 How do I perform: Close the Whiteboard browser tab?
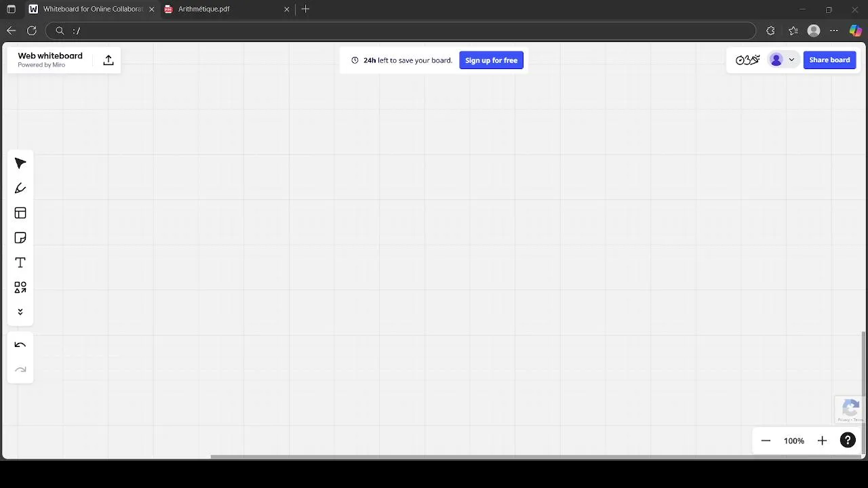coord(151,9)
